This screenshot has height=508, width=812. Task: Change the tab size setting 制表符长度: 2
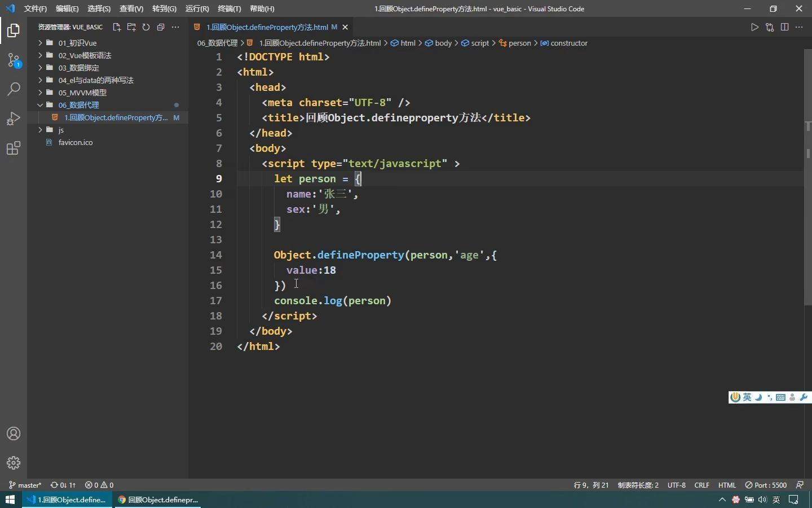(638, 485)
